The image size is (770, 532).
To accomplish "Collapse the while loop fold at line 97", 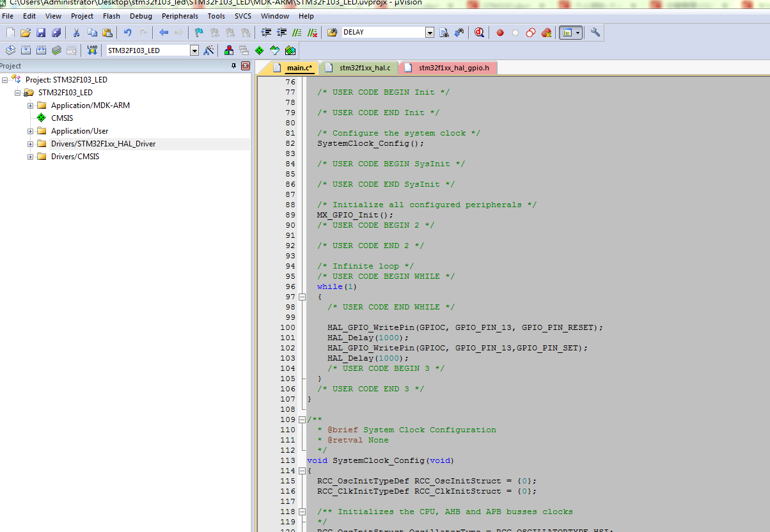I will coord(302,297).
